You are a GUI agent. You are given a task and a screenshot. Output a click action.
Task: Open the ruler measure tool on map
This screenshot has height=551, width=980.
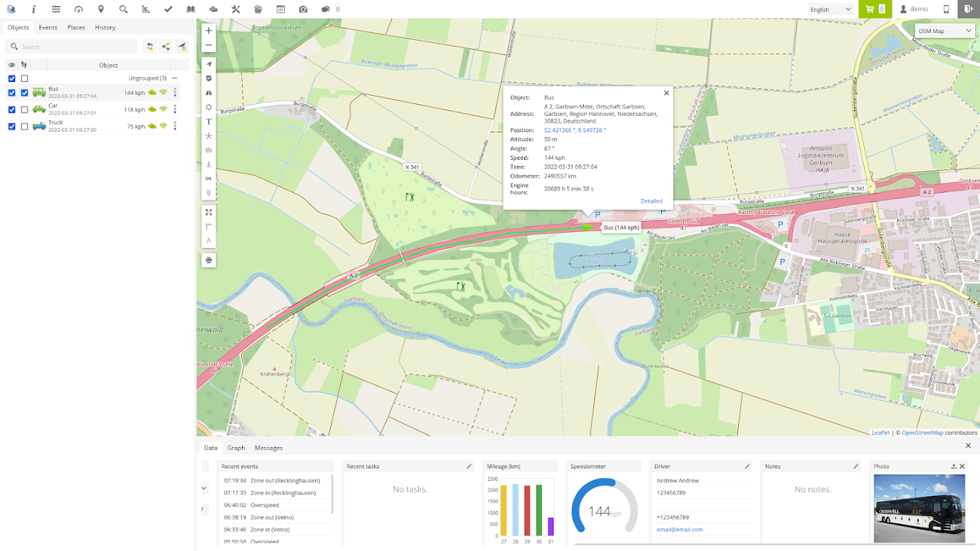[x=209, y=226]
